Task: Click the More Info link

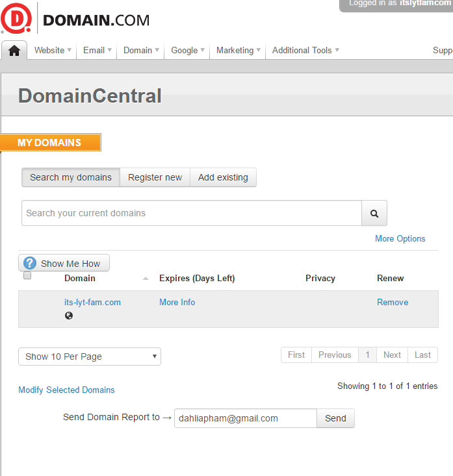Action: pyautogui.click(x=177, y=303)
